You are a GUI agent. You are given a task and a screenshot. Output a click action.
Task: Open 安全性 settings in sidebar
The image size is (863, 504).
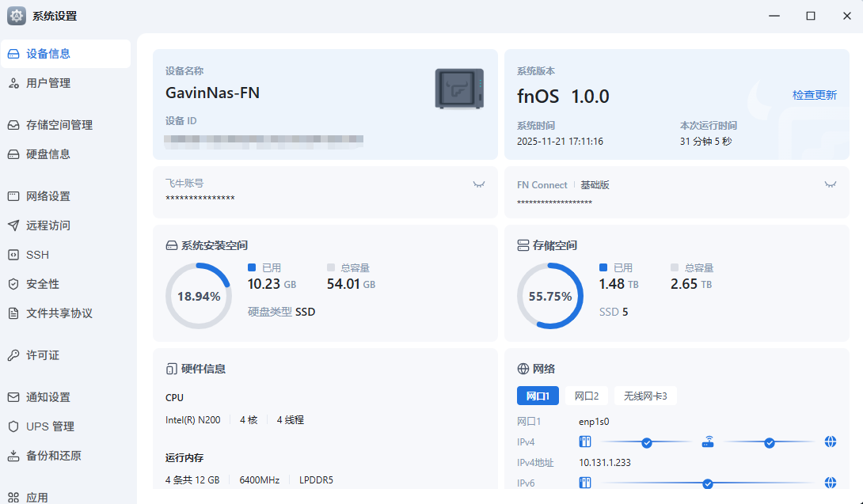coord(66,284)
